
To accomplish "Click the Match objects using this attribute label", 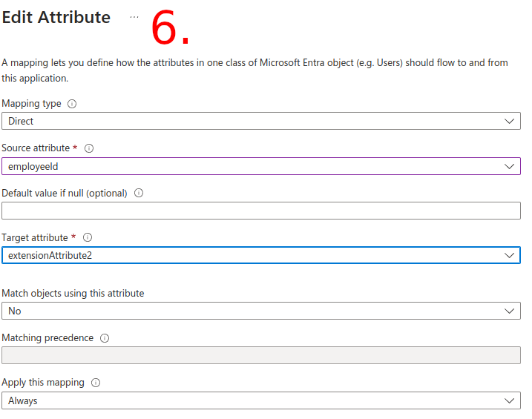I will (x=73, y=293).
